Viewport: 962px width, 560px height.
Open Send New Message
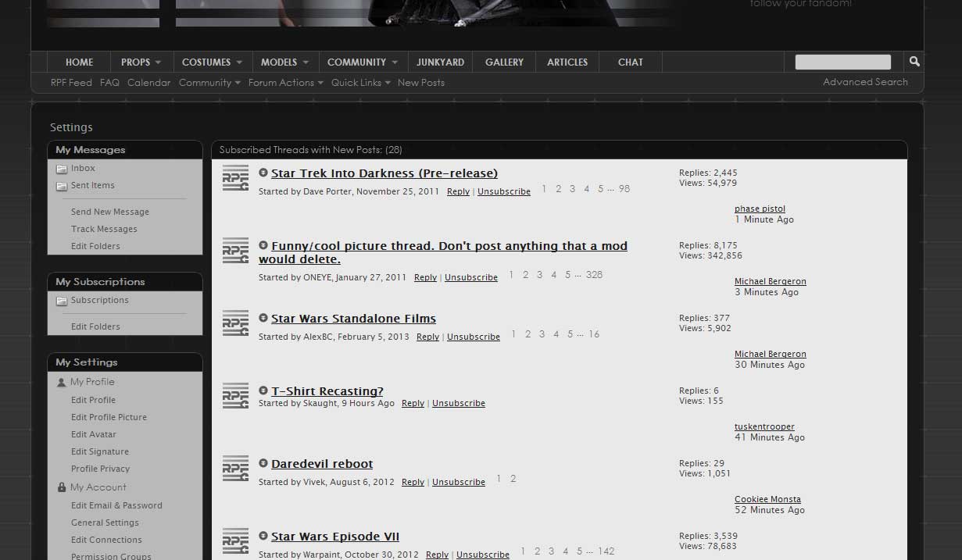pyautogui.click(x=110, y=212)
